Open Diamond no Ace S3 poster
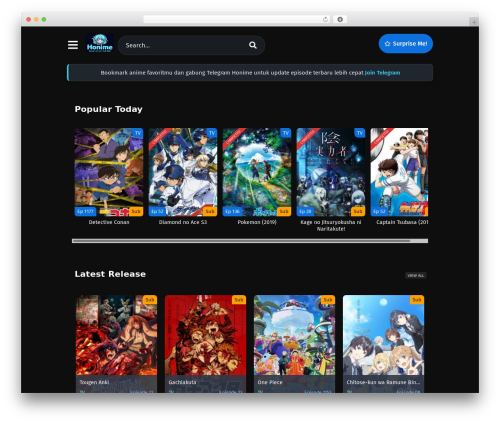 (183, 172)
